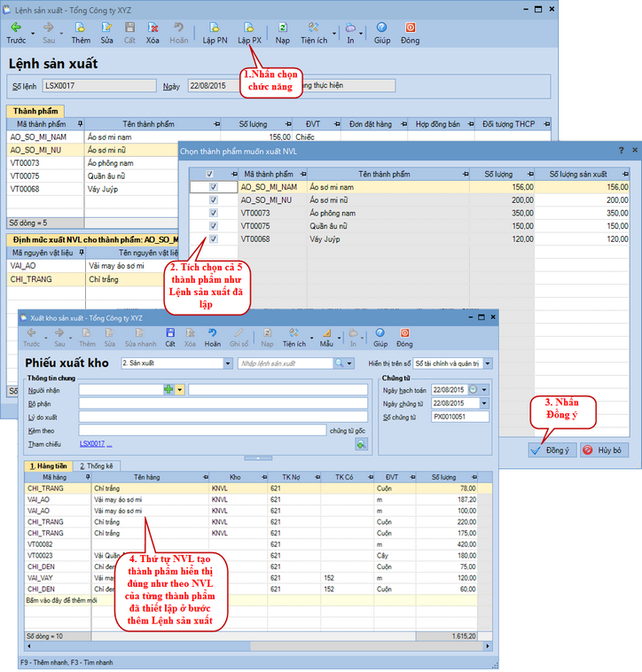Click Đóng icon in Lệnh sản xuất toolbar

point(411,27)
